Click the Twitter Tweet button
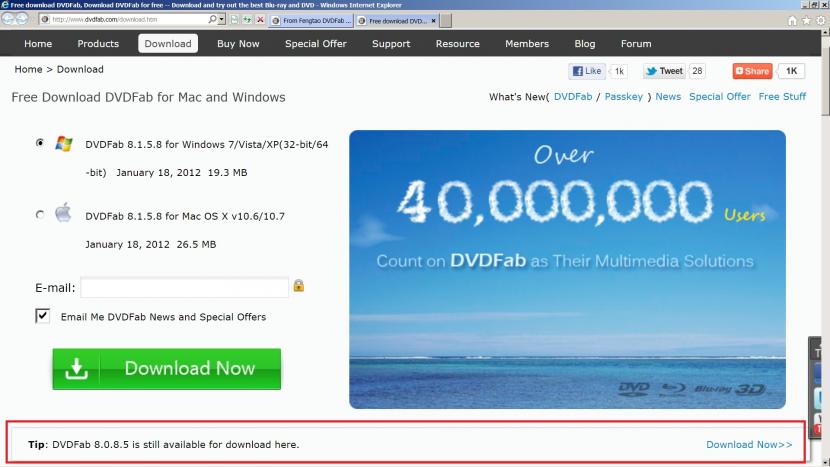This screenshot has width=830, height=467. pyautogui.click(x=664, y=71)
